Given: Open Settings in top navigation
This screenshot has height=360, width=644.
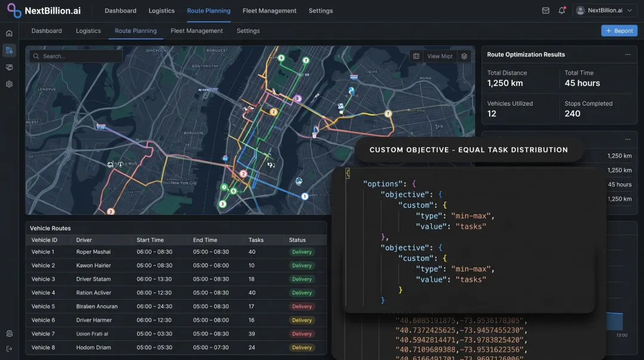Looking at the screenshot, I should click(321, 11).
